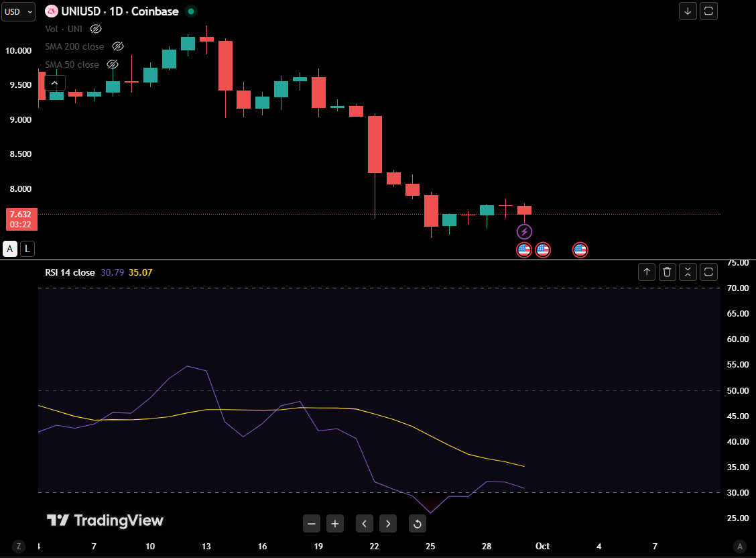The height and width of the screenshot is (558, 756).
Task: Collapse the indicator legend list
Action: [54, 83]
